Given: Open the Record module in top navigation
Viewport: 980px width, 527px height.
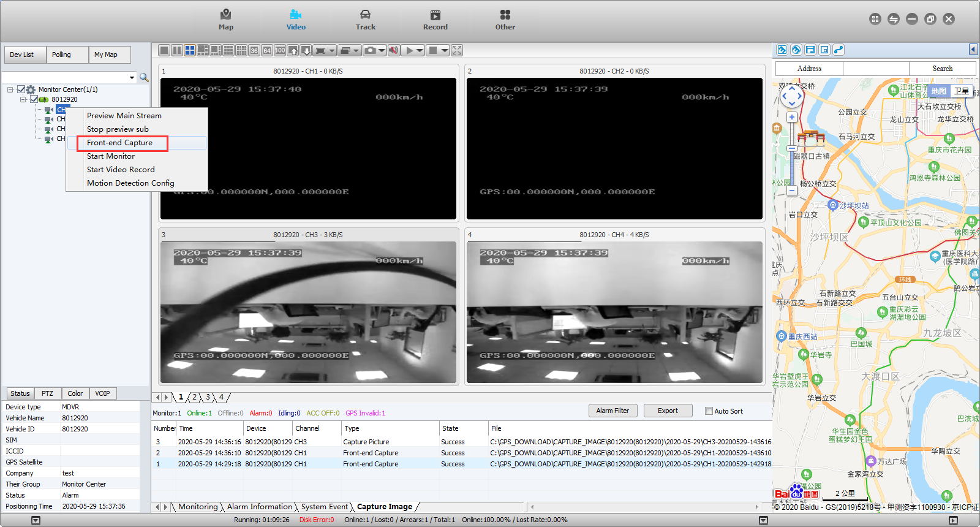Looking at the screenshot, I should pyautogui.click(x=435, y=20).
